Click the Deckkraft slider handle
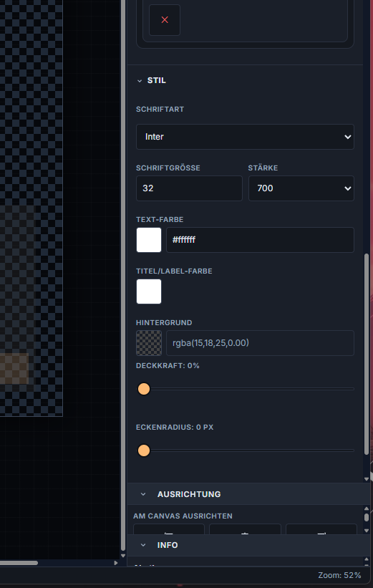Screen dimensions: 373x588 pyautogui.click(x=144, y=389)
